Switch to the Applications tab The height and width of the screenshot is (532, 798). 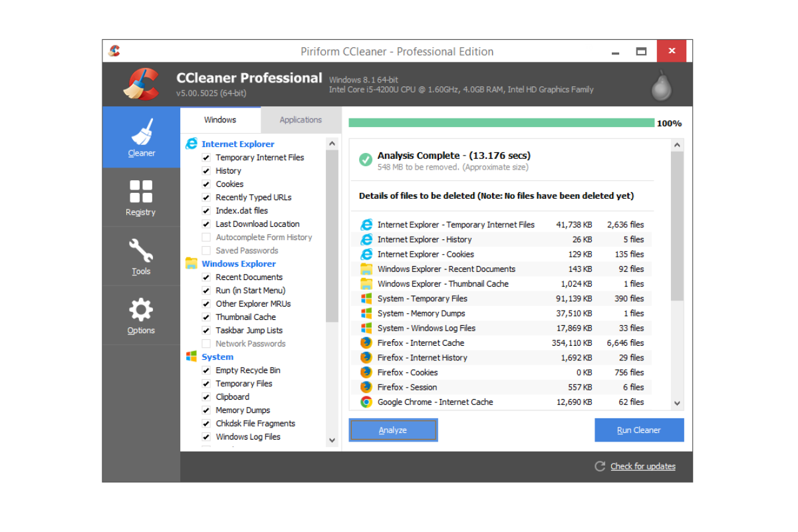pyautogui.click(x=301, y=120)
